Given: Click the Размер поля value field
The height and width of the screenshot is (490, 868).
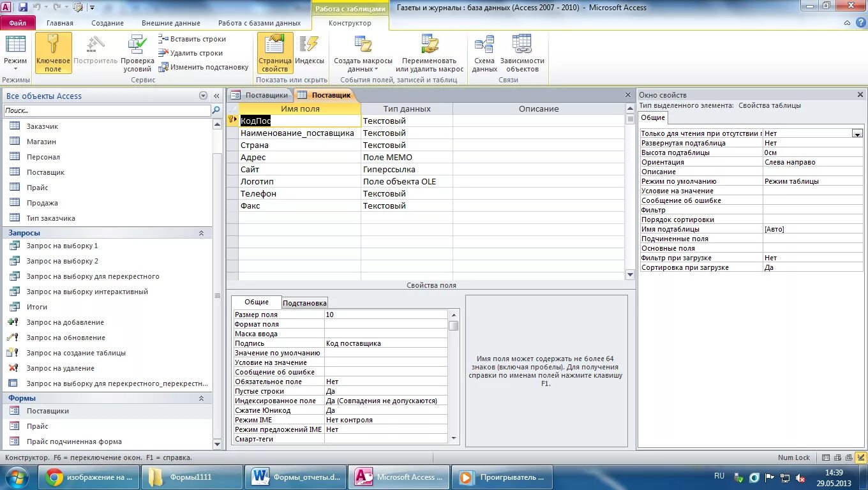Looking at the screenshot, I should click(386, 315).
